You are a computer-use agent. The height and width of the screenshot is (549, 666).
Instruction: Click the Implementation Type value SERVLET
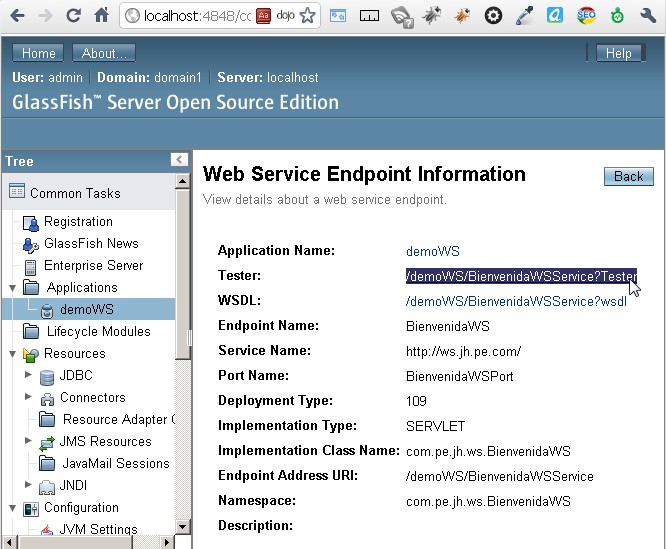435,426
